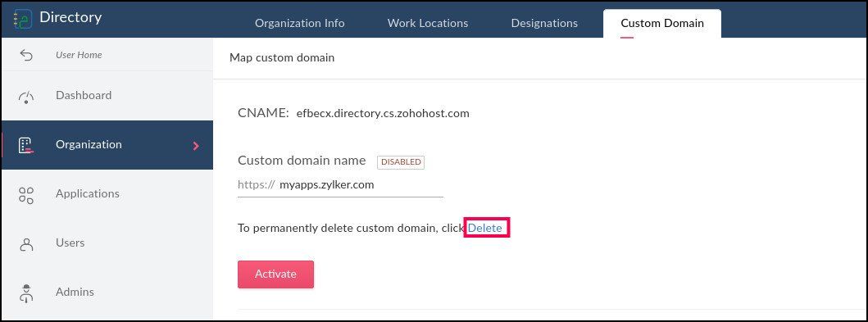868x322 pixels.
Task: Click the DISABLED status badge
Action: [x=401, y=162]
